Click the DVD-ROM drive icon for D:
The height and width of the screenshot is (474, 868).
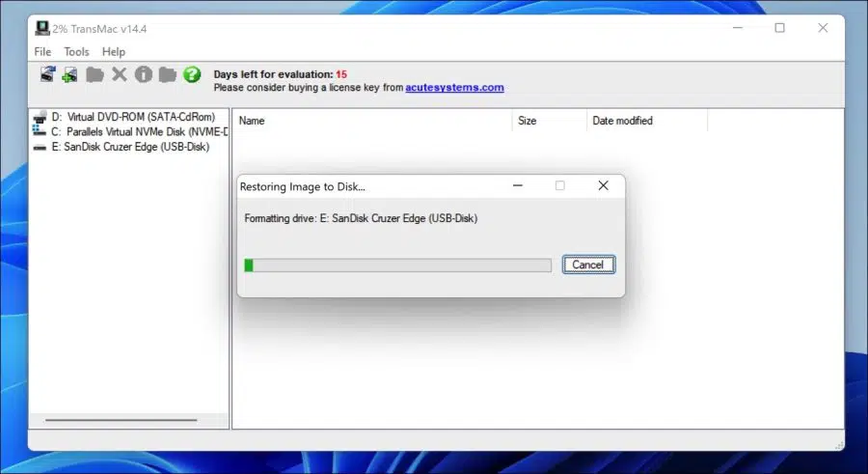[x=40, y=117]
